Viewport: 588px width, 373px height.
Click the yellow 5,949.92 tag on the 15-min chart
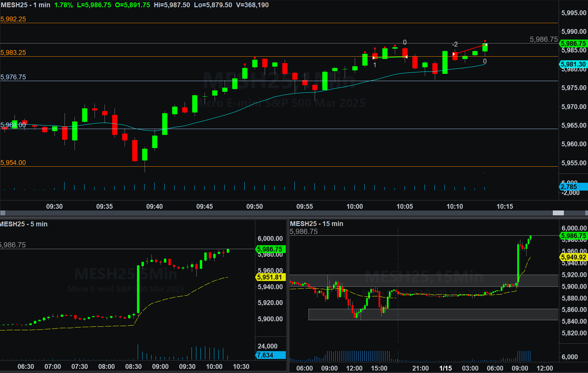[573, 257]
